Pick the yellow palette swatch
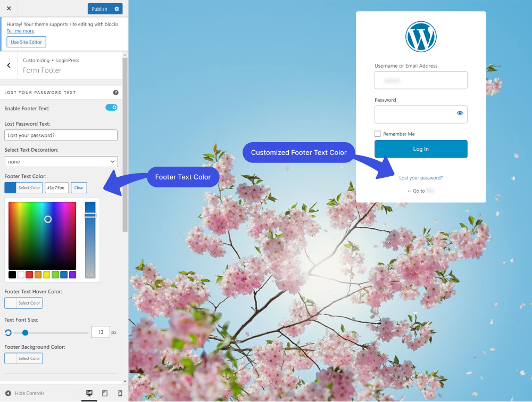The image size is (532, 402). pos(47,275)
